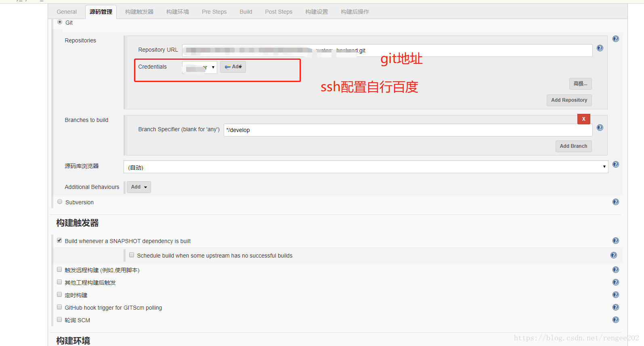644x346 pixels.
Task: Show help for Build whenever SNAPSHOT dependency
Action: click(615, 241)
